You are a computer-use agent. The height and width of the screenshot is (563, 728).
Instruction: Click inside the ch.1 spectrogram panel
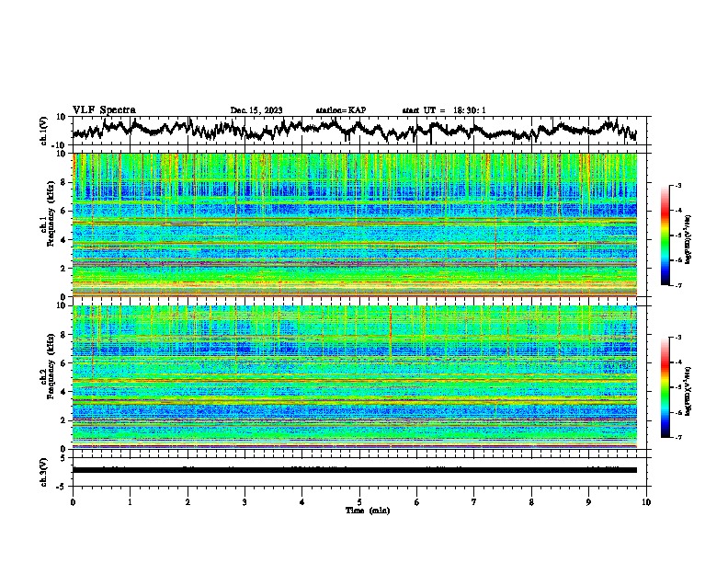point(355,224)
